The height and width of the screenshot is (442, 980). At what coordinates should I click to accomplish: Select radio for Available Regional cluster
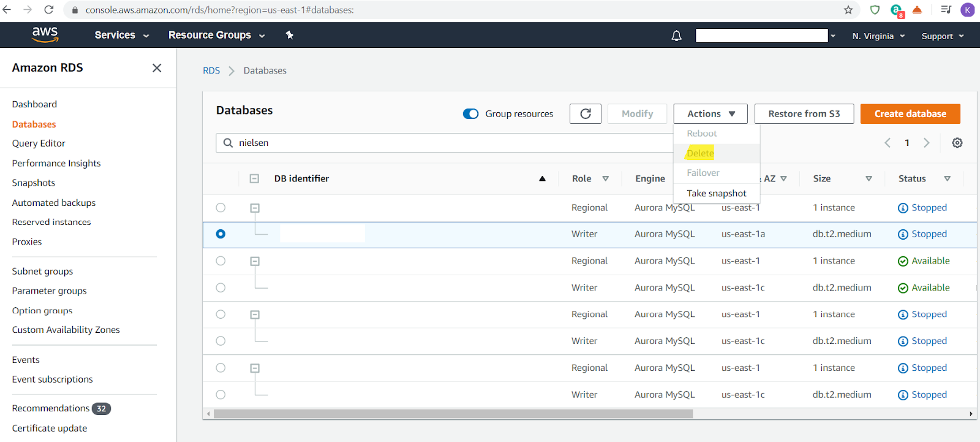[x=221, y=261]
